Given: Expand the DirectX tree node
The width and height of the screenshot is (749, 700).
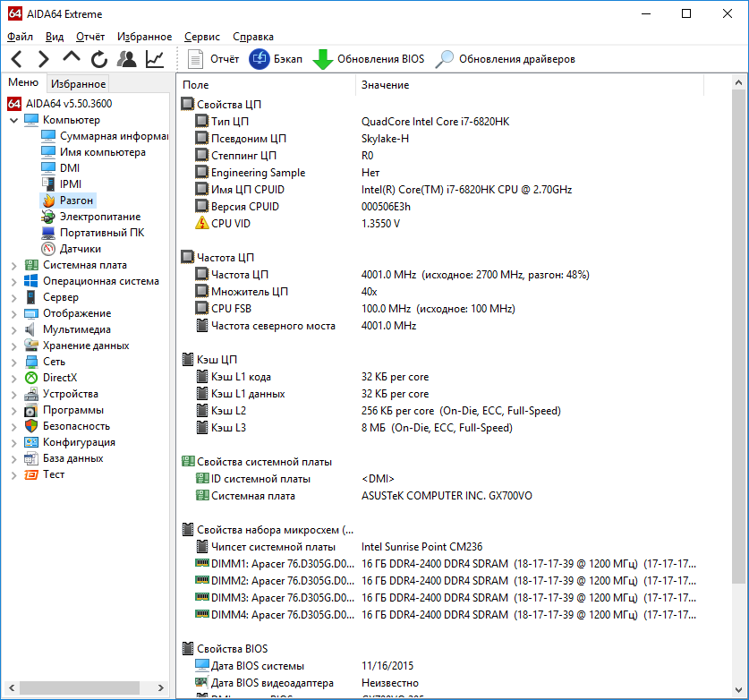Looking at the screenshot, I should click(x=13, y=378).
